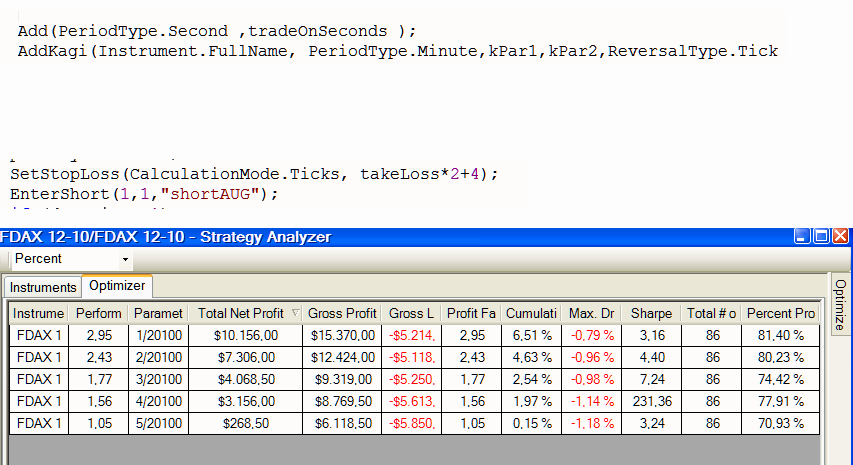
Task: Click the Gross Profit column header
Action: pos(342,313)
